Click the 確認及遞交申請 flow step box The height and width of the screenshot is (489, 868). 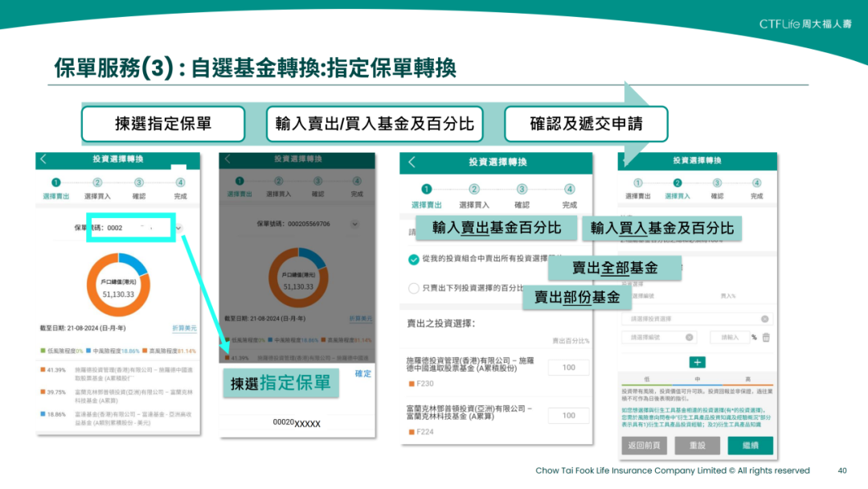586,124
